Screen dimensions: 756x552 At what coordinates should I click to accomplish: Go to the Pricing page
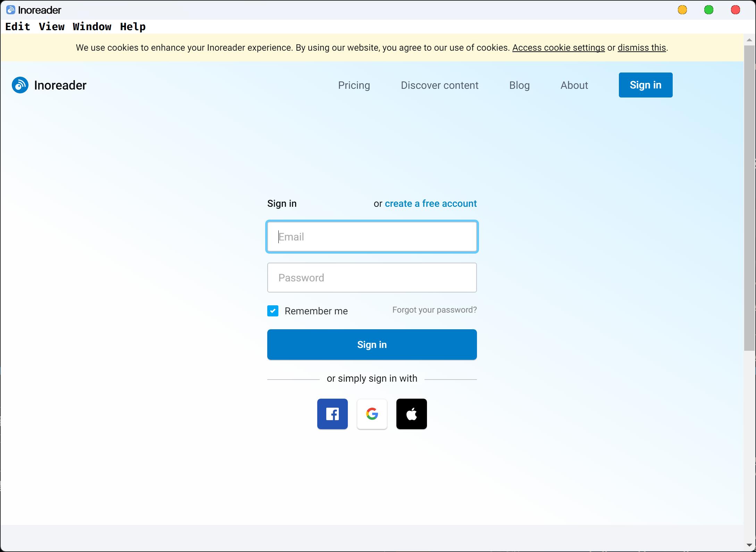(x=354, y=85)
